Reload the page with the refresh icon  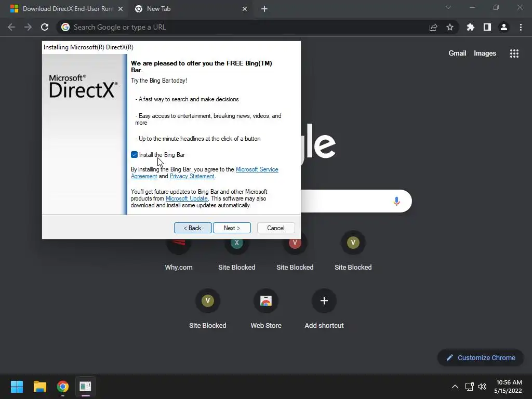pos(45,27)
